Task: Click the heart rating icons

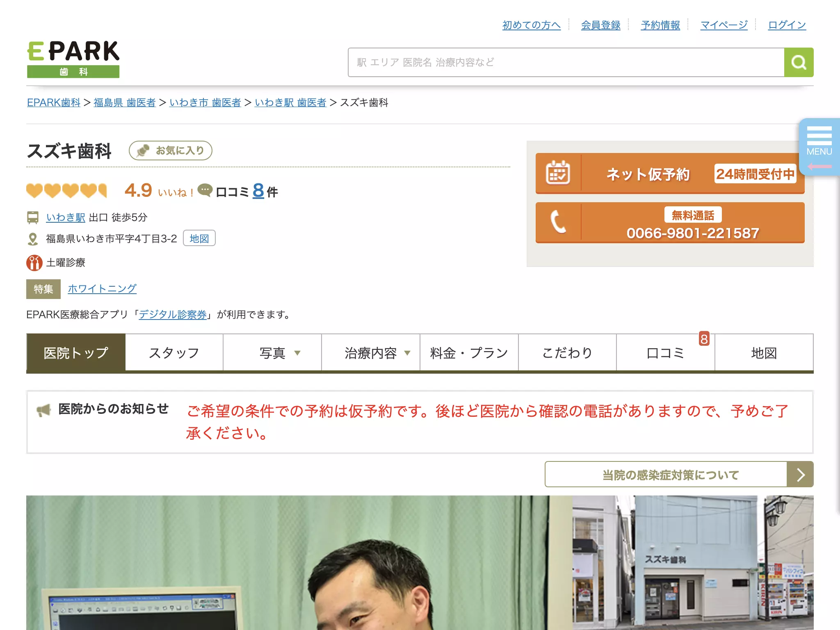Action: click(66, 191)
